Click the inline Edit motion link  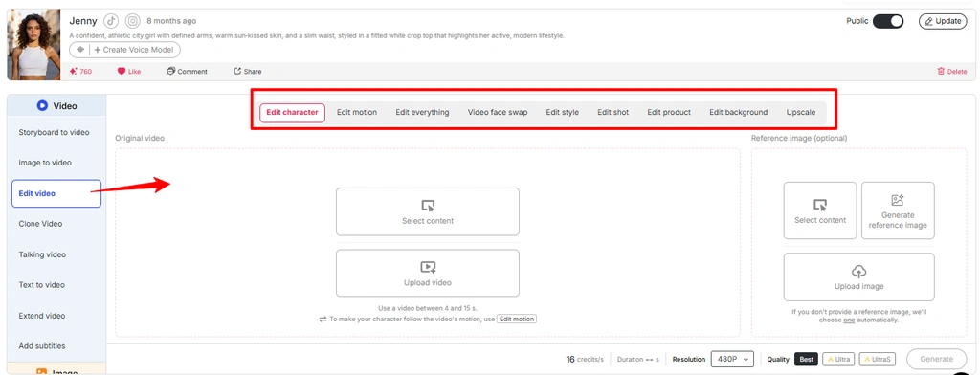pyautogui.click(x=517, y=319)
